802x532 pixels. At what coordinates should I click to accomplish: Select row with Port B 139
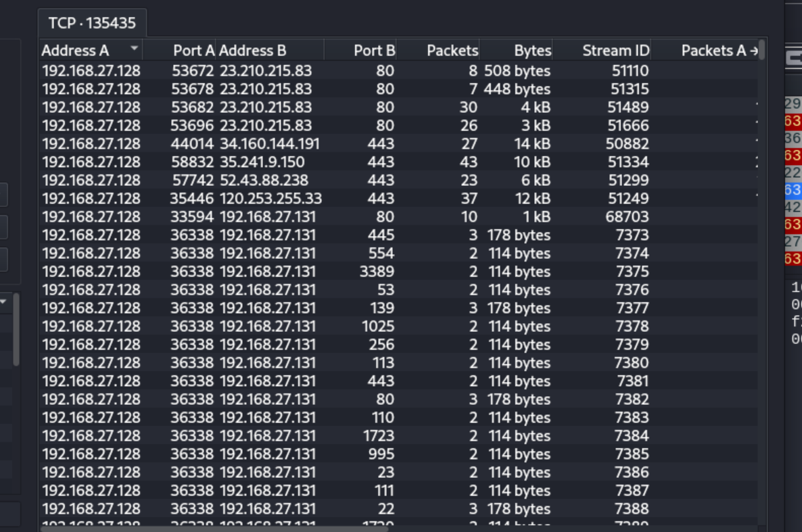point(399,308)
